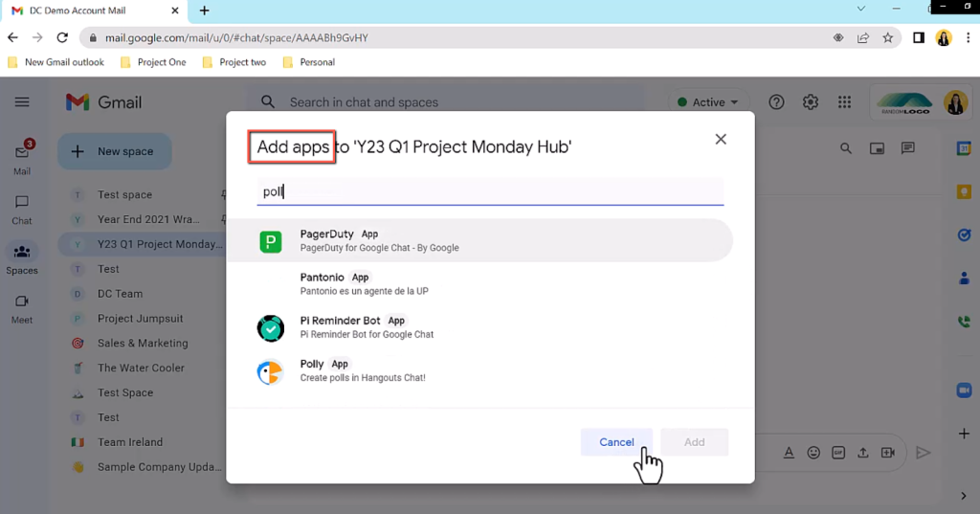Open the 'Personal' bookmark folder
Screen dimensions: 980x514
(x=309, y=62)
